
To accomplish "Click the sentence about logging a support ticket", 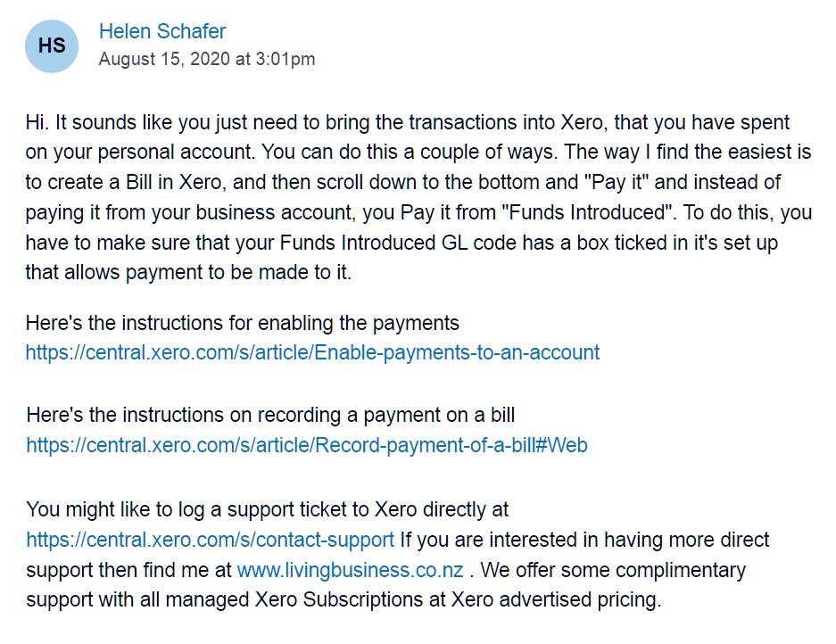I will (x=267, y=509).
